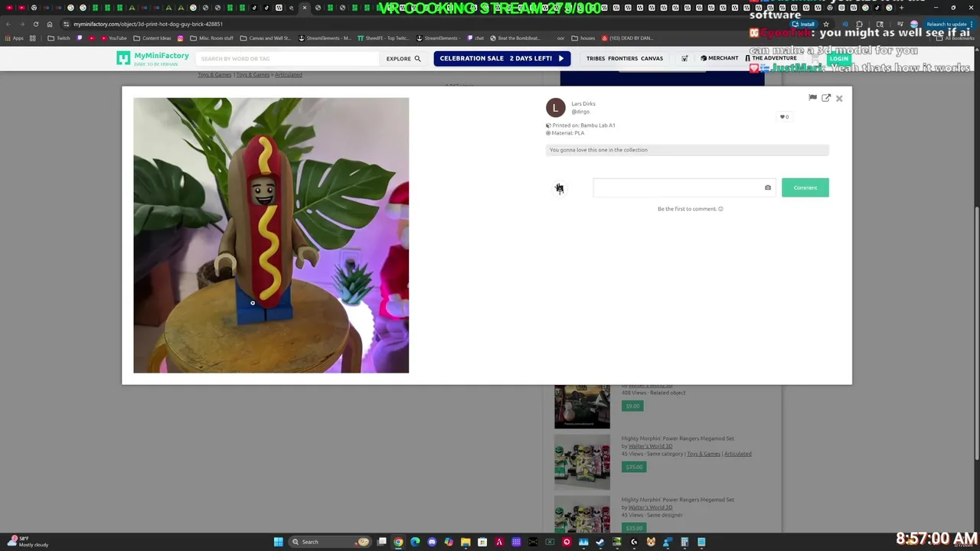Click the Search by word or tag field
The image size is (980, 551).
(x=287, y=59)
